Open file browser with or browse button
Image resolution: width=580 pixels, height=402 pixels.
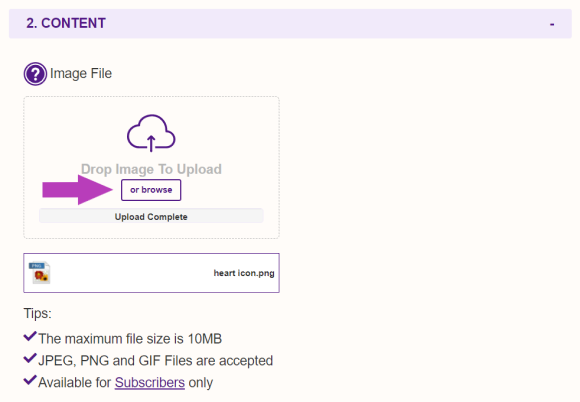tap(151, 190)
